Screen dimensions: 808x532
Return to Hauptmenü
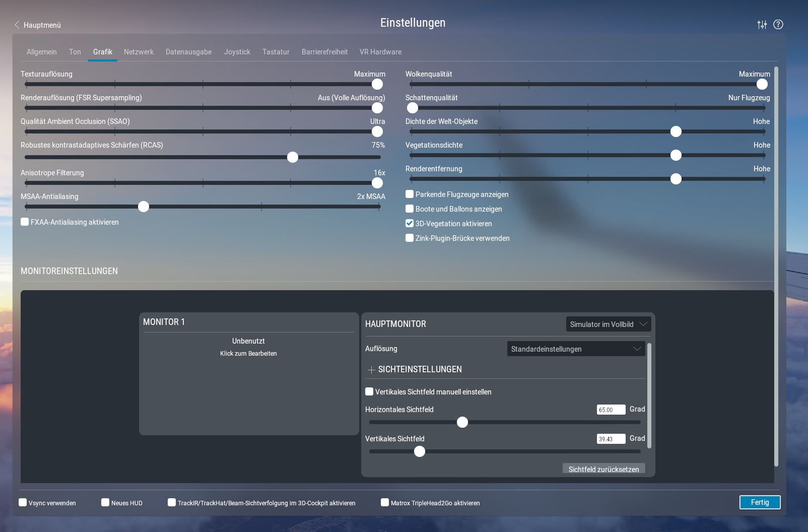pos(42,25)
